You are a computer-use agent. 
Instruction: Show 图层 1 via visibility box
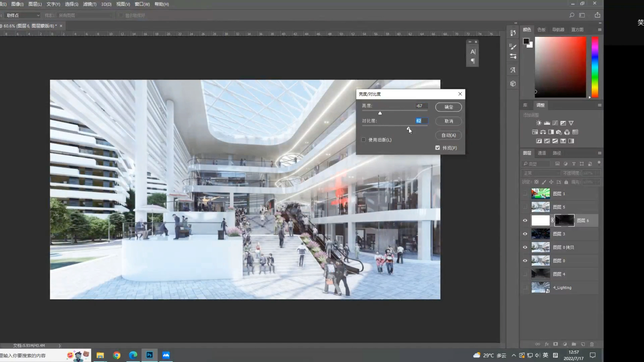(525, 194)
